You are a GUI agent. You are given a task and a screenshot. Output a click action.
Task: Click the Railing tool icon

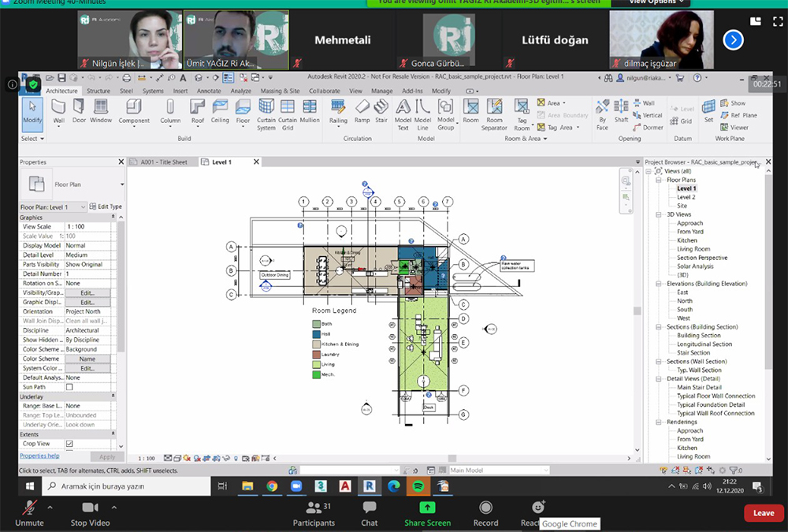338,111
